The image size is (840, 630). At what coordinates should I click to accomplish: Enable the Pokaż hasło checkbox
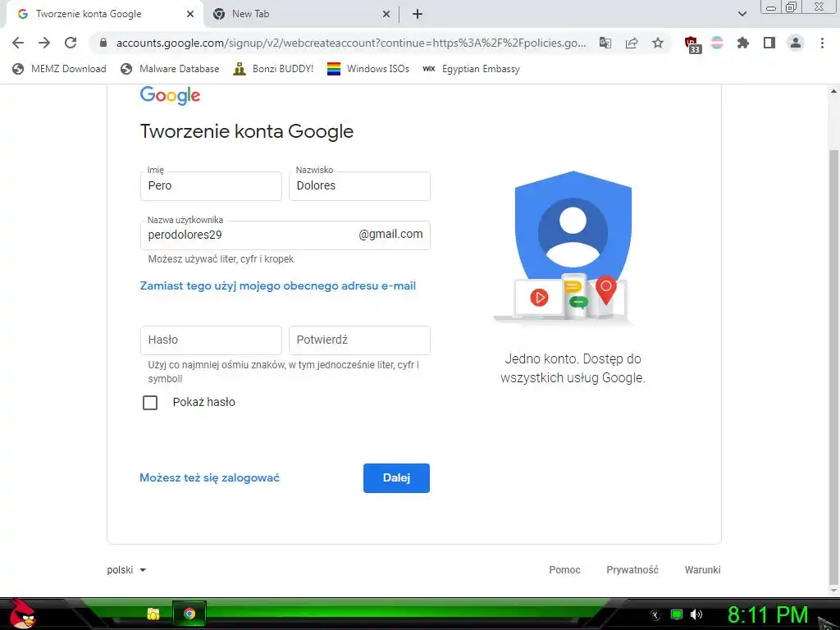point(150,402)
